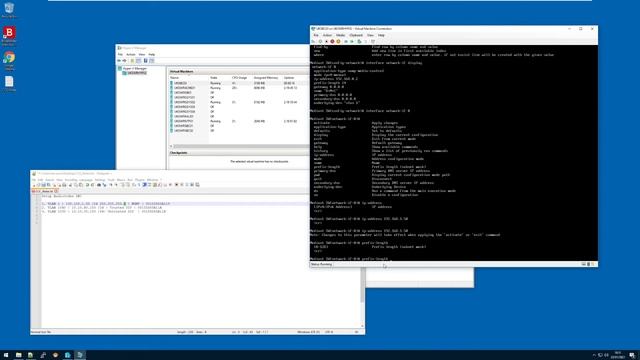Open Recycle Bin desktop icon
The image size is (640, 360).
click(x=9, y=10)
